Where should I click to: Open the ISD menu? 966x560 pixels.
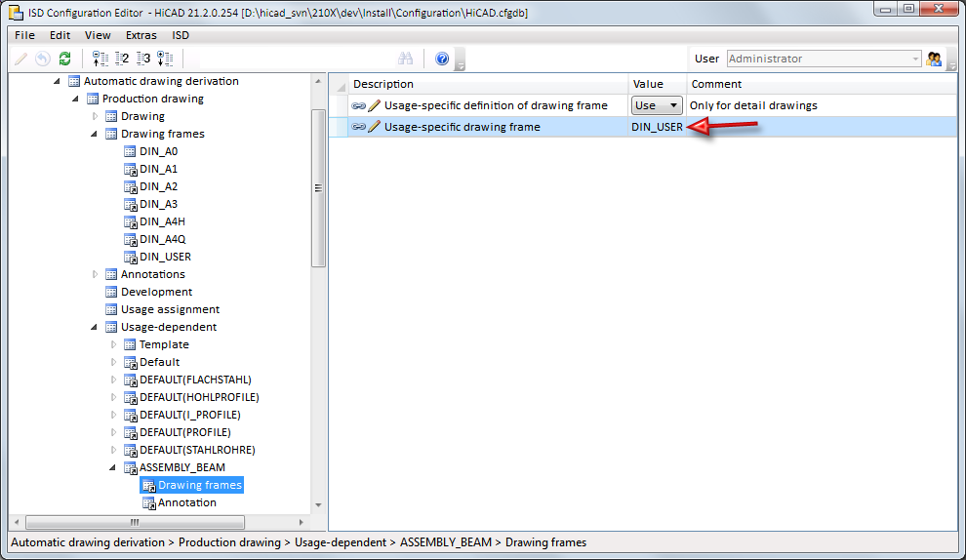pos(181,35)
